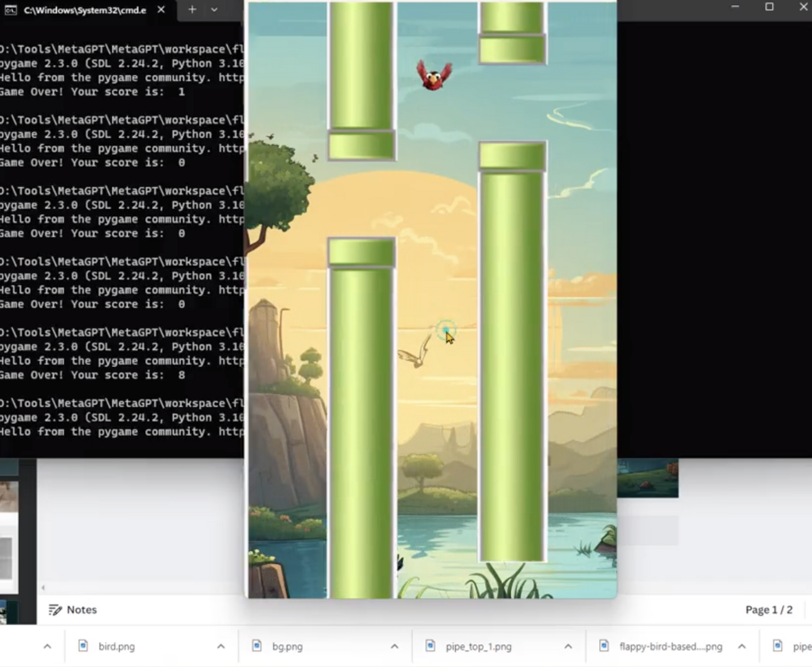Open the Notes panel button

(x=73, y=610)
